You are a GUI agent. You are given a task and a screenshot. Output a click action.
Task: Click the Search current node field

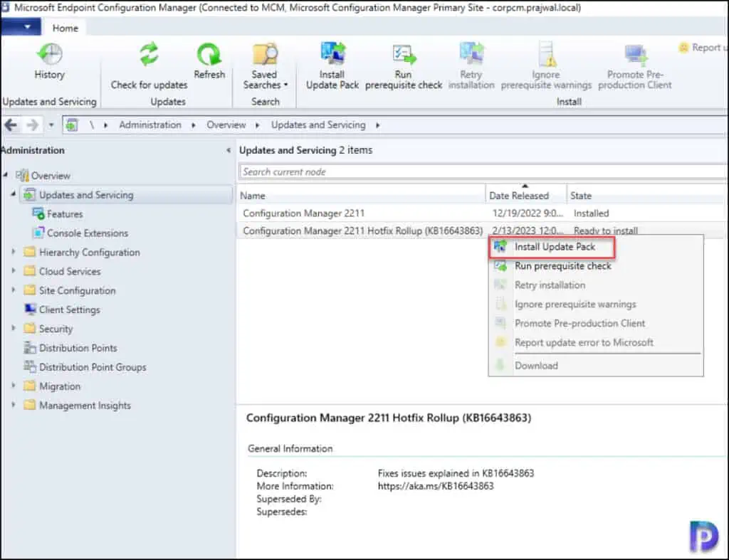tap(483, 171)
